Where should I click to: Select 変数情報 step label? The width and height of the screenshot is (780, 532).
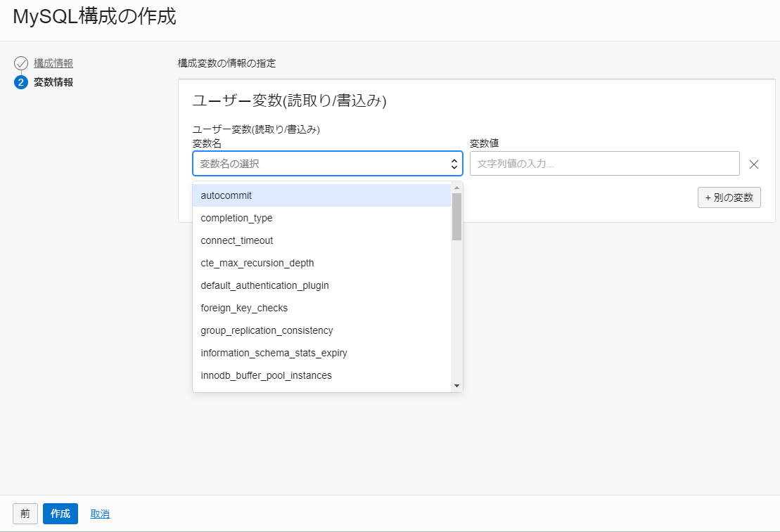point(53,82)
